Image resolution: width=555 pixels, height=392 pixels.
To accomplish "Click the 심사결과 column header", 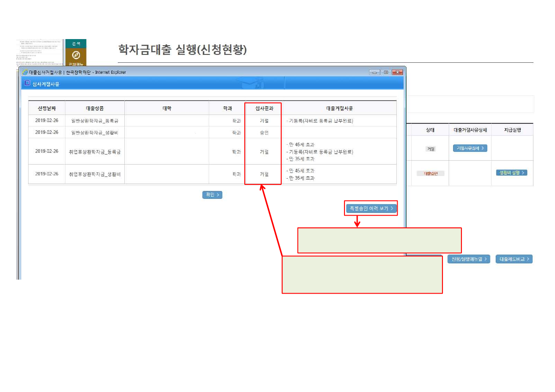I will [264, 108].
